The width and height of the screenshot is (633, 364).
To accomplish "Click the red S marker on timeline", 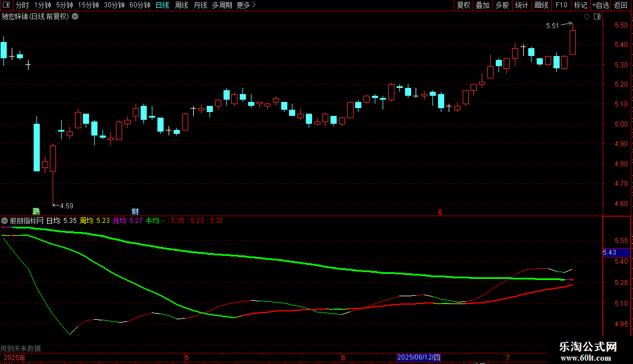I will (x=440, y=212).
